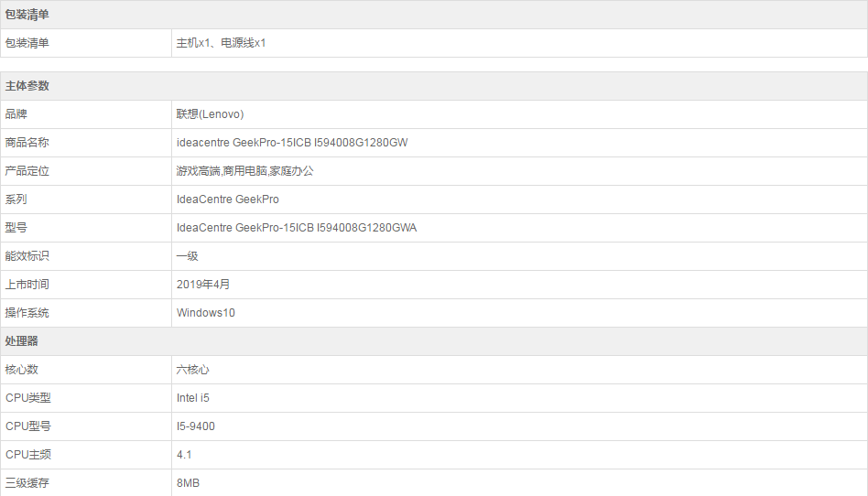Select the value 六核心

point(192,369)
